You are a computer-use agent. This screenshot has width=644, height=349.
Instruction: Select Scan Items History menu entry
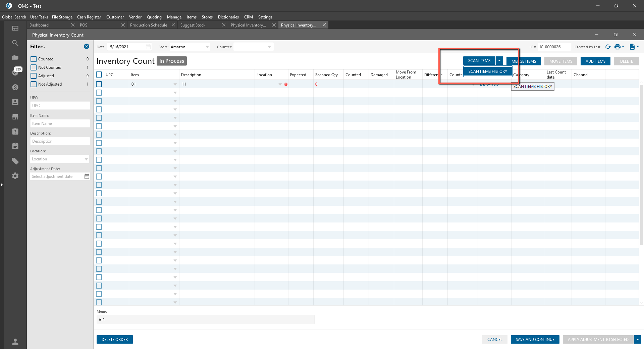click(488, 71)
